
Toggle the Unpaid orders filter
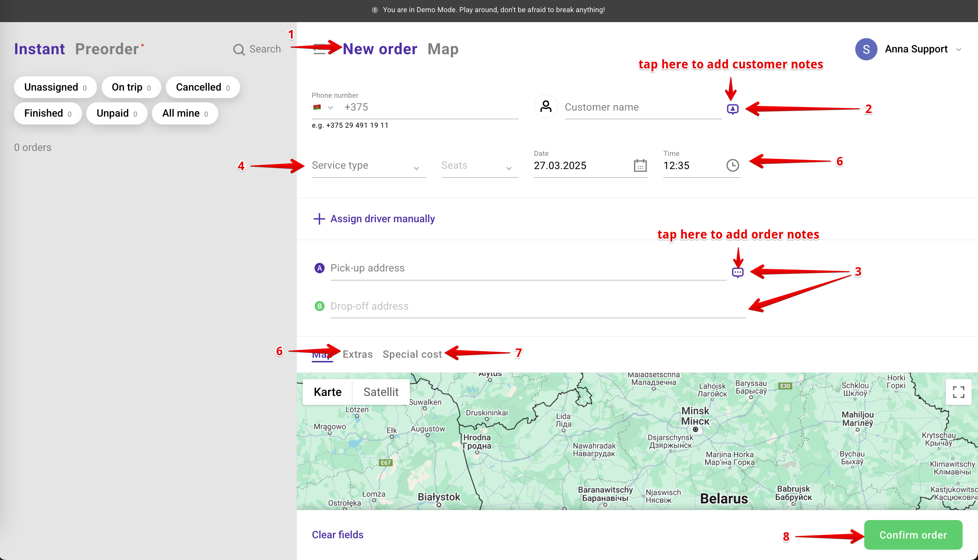[117, 113]
